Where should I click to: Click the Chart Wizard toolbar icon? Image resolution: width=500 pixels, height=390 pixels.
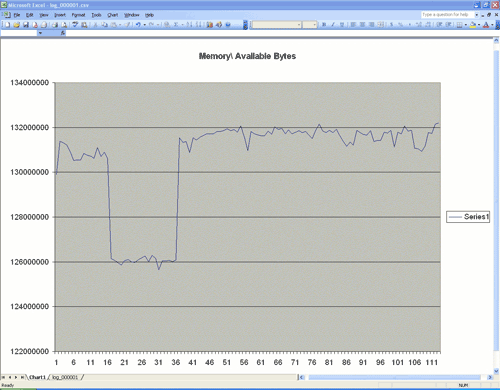click(x=210, y=25)
